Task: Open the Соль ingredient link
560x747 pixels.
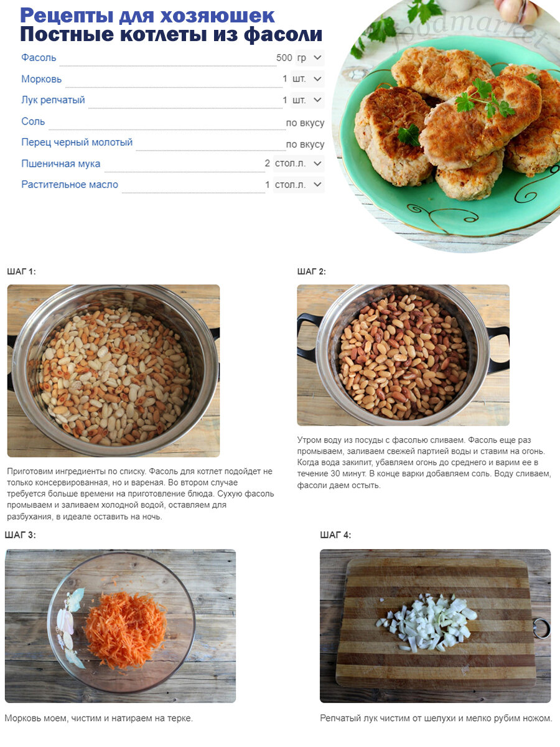Action: 33,121
